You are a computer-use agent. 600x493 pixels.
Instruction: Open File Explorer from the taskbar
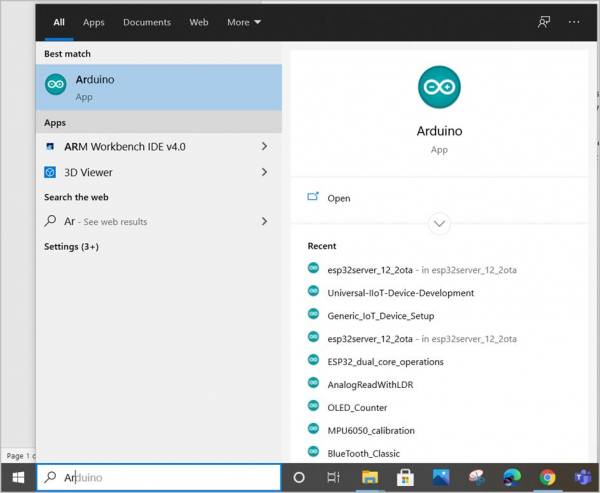tap(370, 477)
